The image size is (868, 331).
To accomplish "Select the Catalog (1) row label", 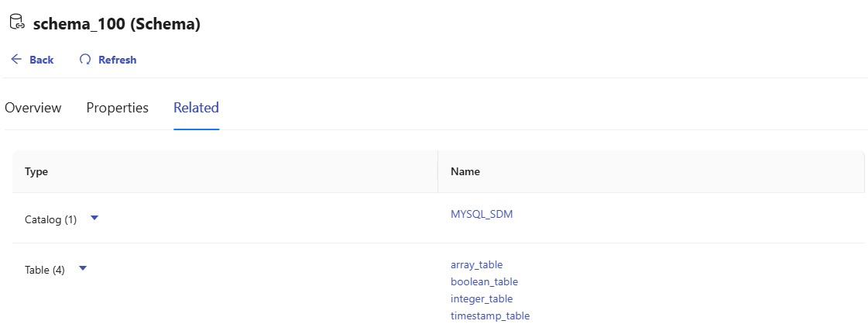I will tap(50, 219).
